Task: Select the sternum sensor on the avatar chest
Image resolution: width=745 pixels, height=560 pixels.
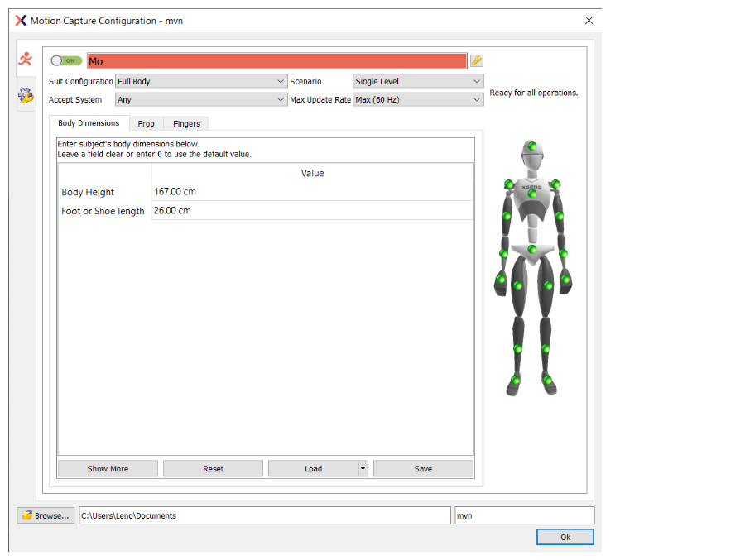Action: click(x=532, y=194)
